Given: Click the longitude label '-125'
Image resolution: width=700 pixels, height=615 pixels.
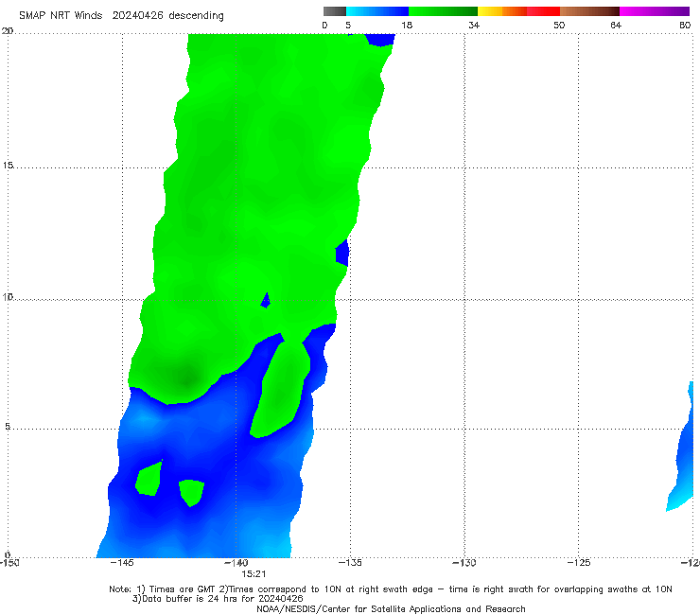Looking at the screenshot, I should click(x=578, y=563).
